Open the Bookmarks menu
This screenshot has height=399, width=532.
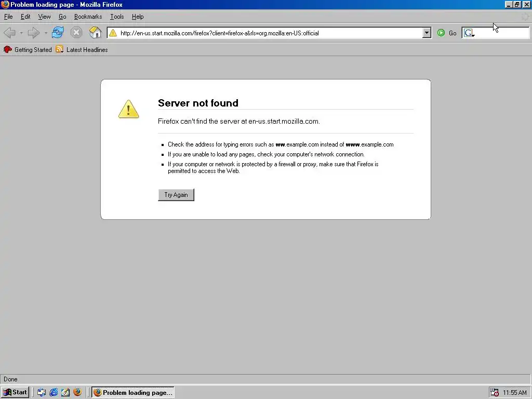pos(88,17)
